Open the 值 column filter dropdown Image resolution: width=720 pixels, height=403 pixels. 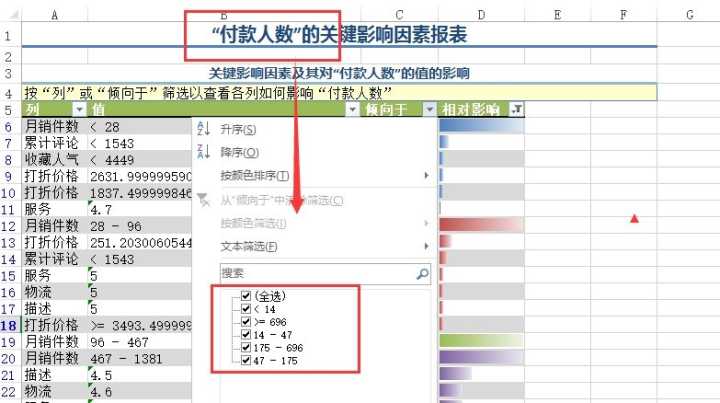click(x=351, y=110)
